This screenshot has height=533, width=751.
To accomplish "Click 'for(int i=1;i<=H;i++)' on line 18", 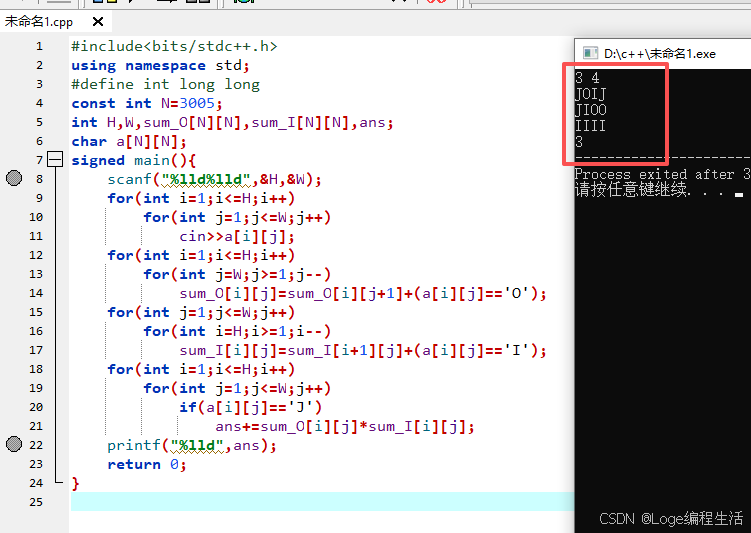I will pos(201,369).
